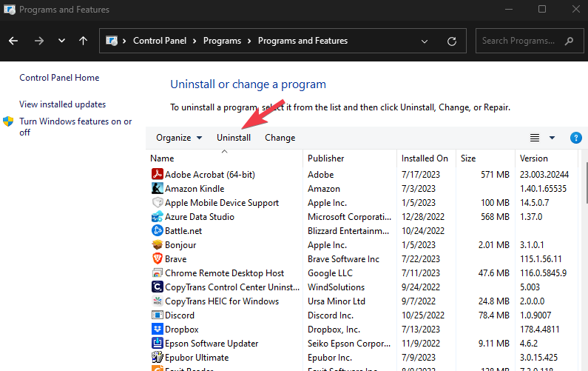
Task: Click the Azure Data Studio icon
Action: coord(157,216)
